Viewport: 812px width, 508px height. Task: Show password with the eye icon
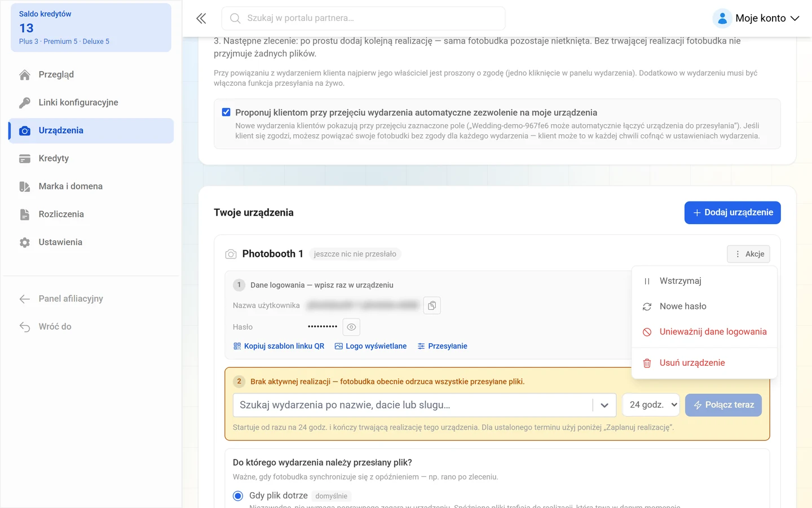point(351,327)
